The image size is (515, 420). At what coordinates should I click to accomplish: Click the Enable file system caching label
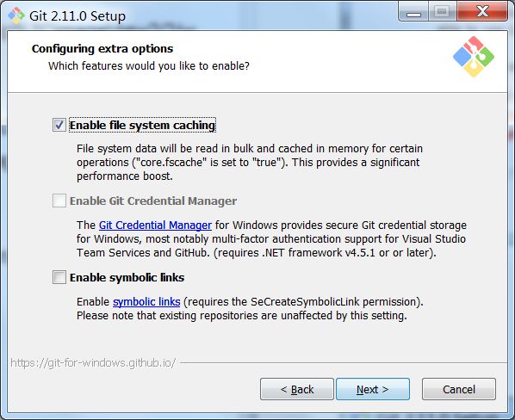point(143,126)
